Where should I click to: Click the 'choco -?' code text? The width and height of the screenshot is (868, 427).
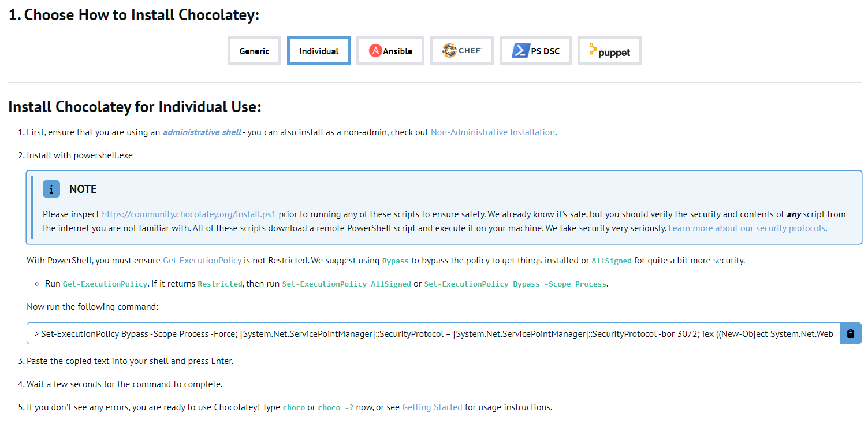point(336,408)
